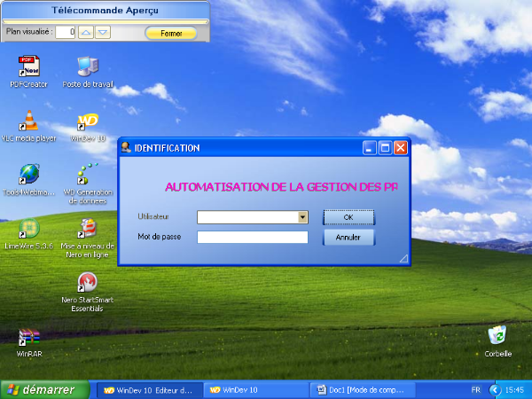Click the Plan visualisé number field
The height and width of the screenshot is (399, 532).
[65, 32]
